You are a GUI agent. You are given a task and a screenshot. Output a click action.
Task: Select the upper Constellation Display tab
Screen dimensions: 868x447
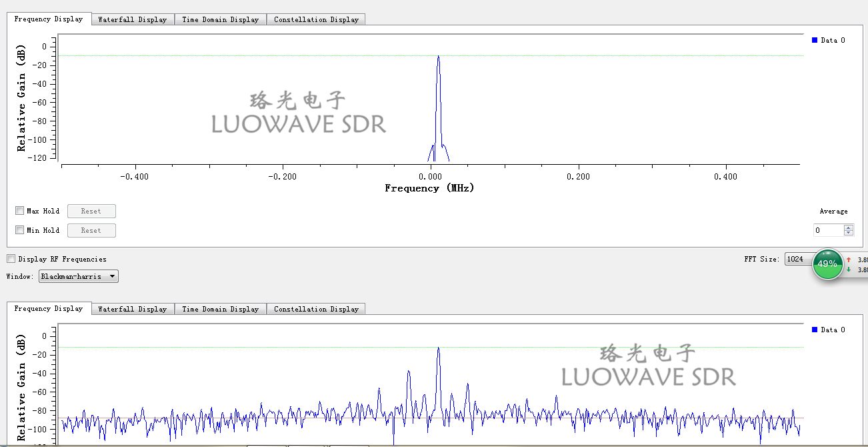click(x=316, y=19)
